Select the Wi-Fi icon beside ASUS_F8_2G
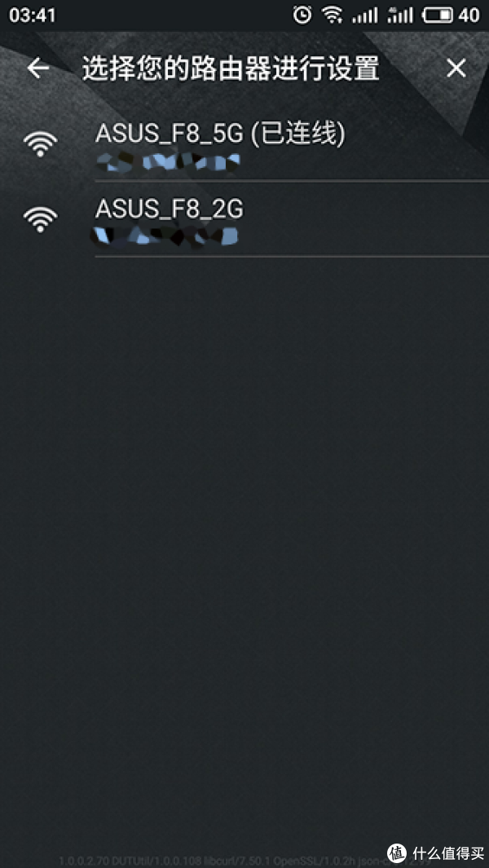The image size is (489, 868). [40, 219]
